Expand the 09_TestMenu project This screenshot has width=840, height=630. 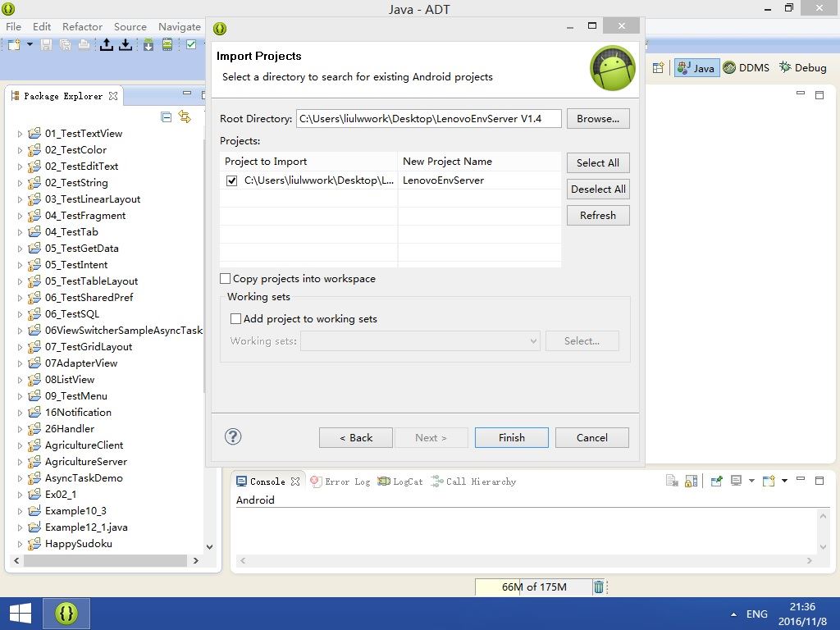click(20, 396)
